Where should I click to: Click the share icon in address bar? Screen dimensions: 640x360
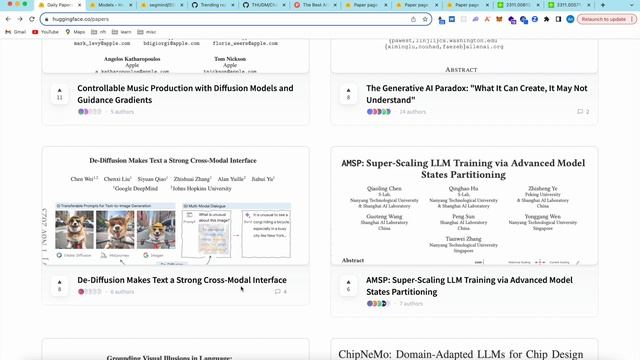click(x=413, y=19)
